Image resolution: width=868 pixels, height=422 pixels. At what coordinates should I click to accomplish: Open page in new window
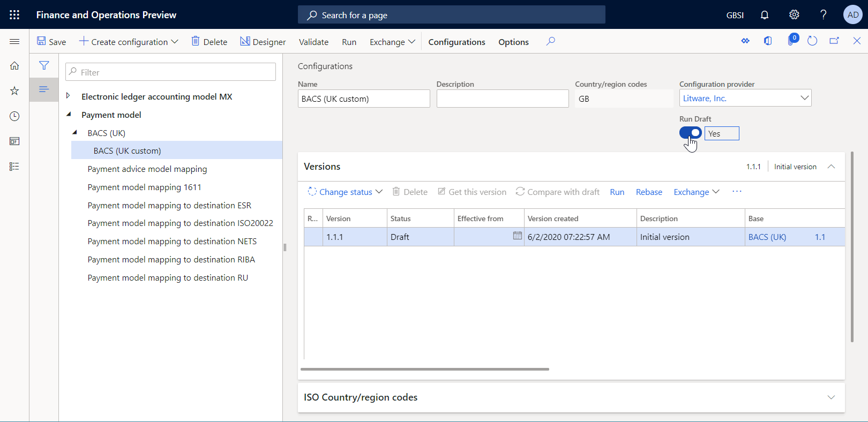tap(834, 41)
